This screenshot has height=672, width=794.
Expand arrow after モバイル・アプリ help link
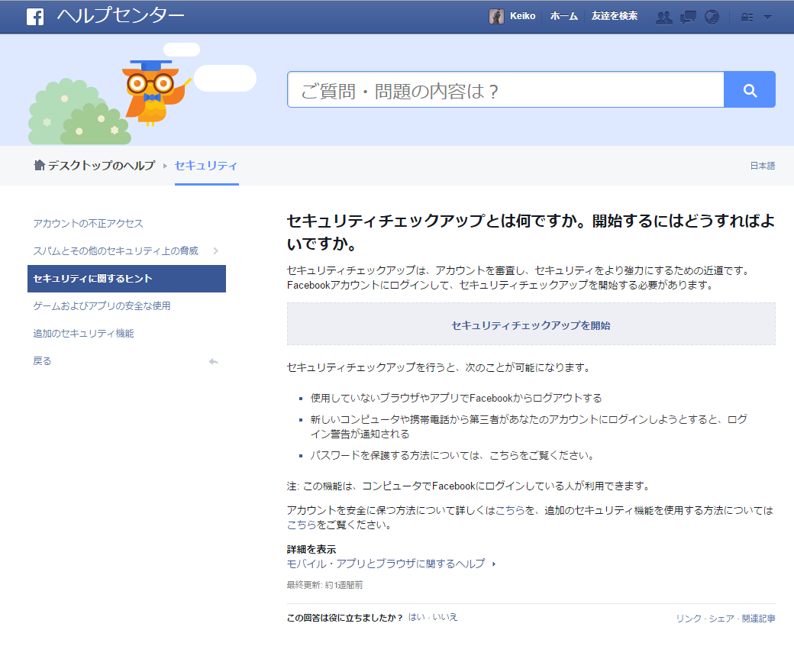pos(494,564)
